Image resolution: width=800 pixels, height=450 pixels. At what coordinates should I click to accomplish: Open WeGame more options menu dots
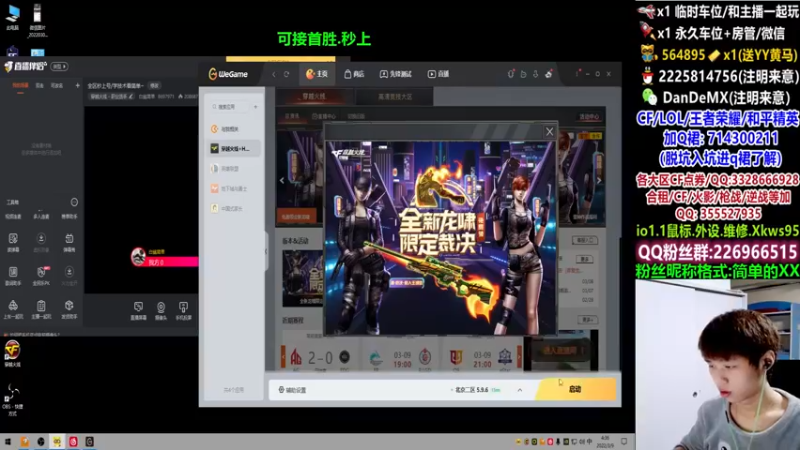click(577, 74)
